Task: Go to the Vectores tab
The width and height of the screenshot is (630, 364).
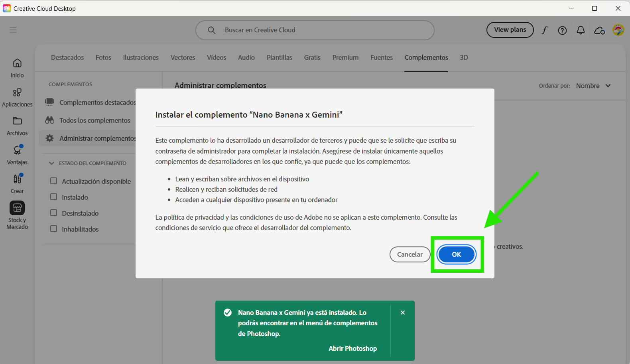Action: [183, 57]
